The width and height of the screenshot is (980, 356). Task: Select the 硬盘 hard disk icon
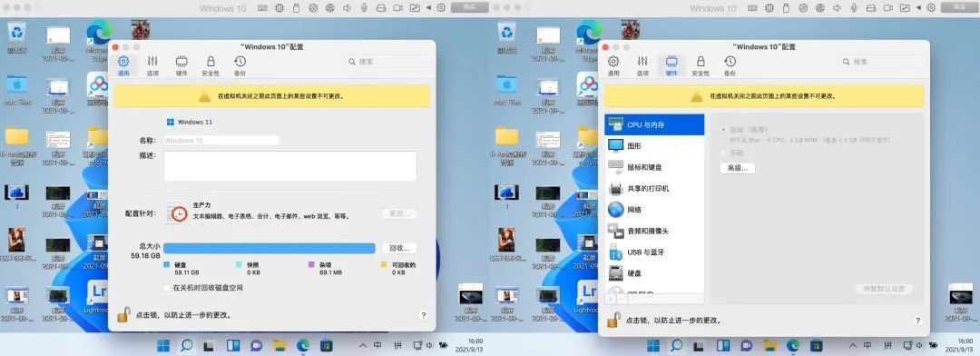tap(615, 273)
